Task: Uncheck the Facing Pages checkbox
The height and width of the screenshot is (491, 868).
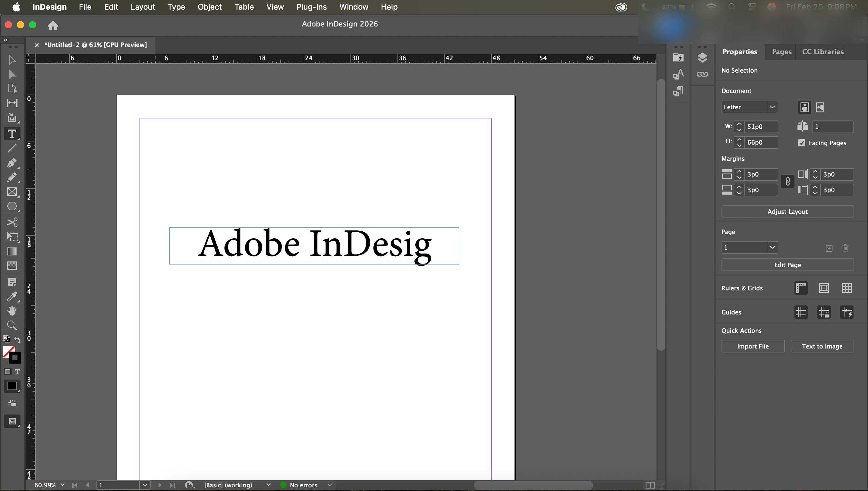Action: [x=801, y=143]
